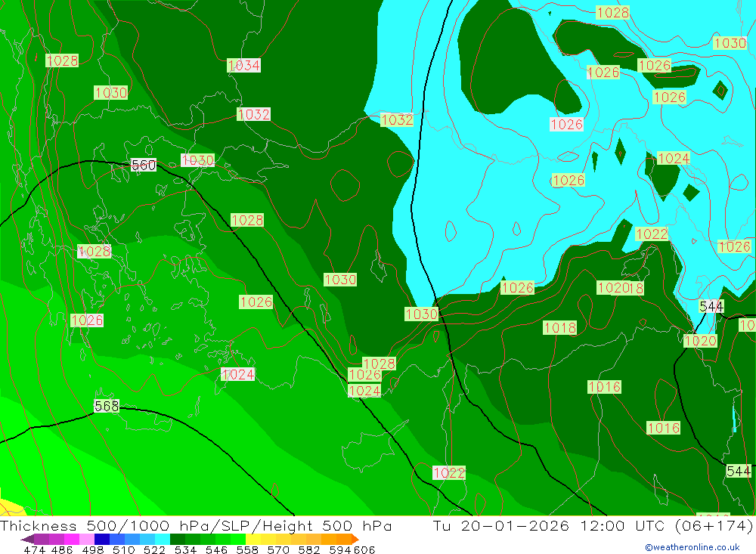Image resolution: width=756 pixels, height=554 pixels.
Task: Click the 474 legend value
Action: pyautogui.click(x=34, y=549)
